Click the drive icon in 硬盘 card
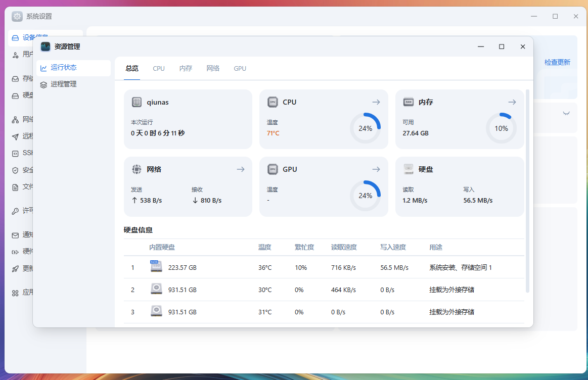The image size is (588, 380). coord(409,169)
